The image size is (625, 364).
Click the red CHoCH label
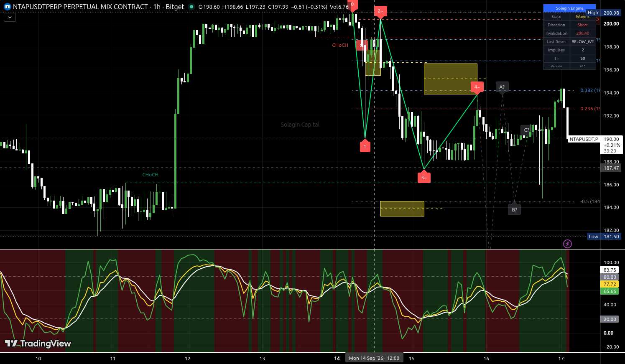(340, 45)
